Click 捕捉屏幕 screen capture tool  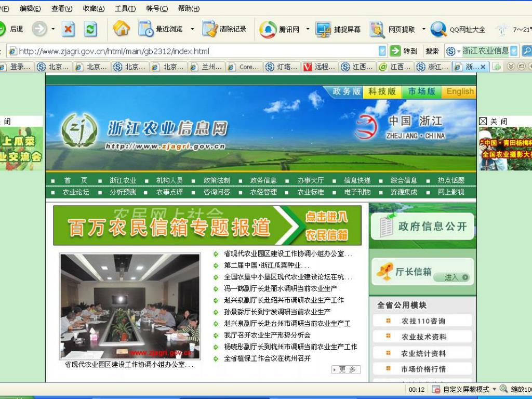(338, 30)
